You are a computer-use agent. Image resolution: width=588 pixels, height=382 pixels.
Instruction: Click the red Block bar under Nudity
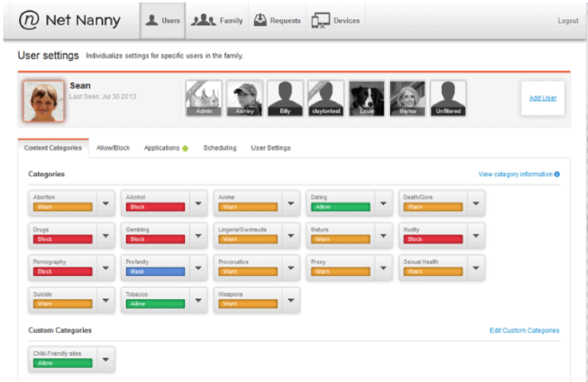click(433, 239)
